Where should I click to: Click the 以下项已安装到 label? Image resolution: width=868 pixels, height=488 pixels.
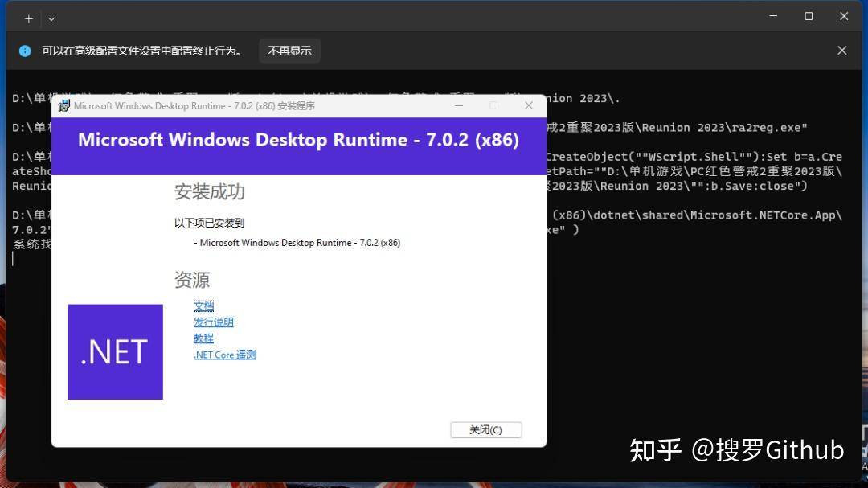[x=209, y=223]
